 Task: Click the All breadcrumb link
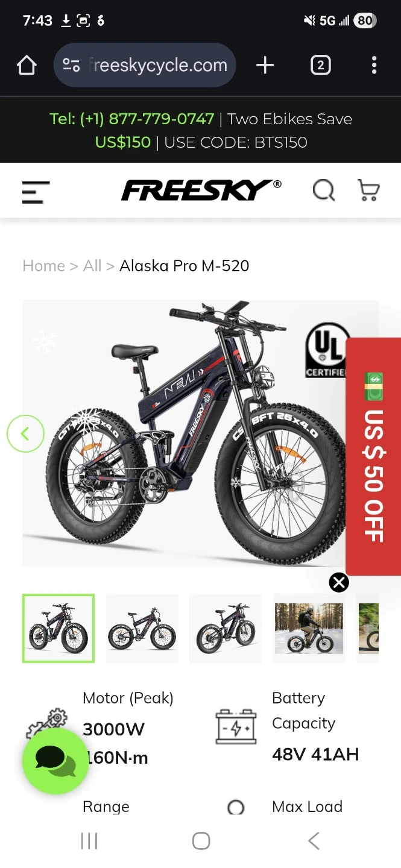pyautogui.click(x=92, y=266)
